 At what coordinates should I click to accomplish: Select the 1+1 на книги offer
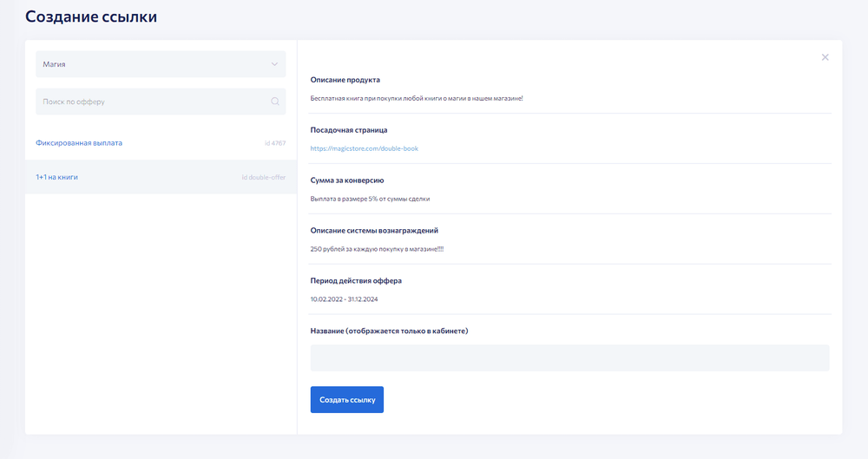56,177
